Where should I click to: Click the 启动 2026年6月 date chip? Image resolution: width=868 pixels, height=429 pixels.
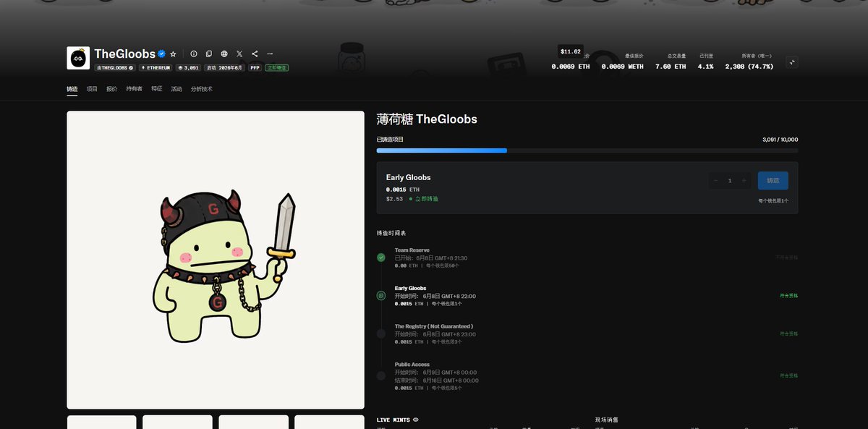(x=225, y=67)
